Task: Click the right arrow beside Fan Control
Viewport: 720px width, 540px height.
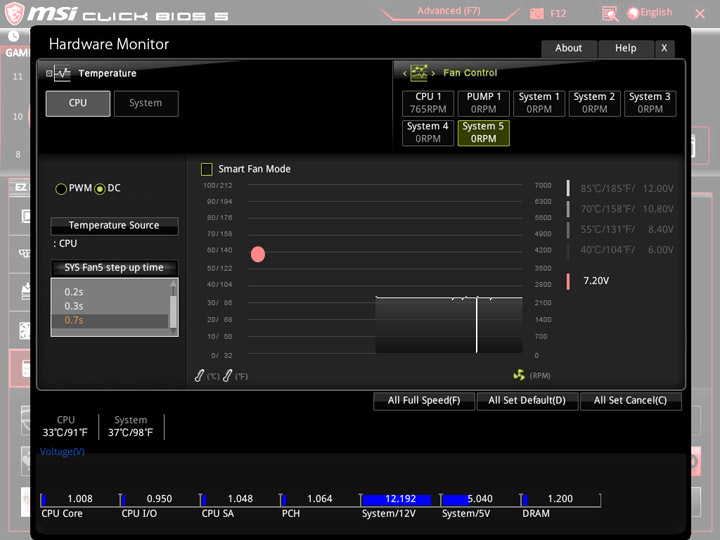Action: tap(433, 73)
